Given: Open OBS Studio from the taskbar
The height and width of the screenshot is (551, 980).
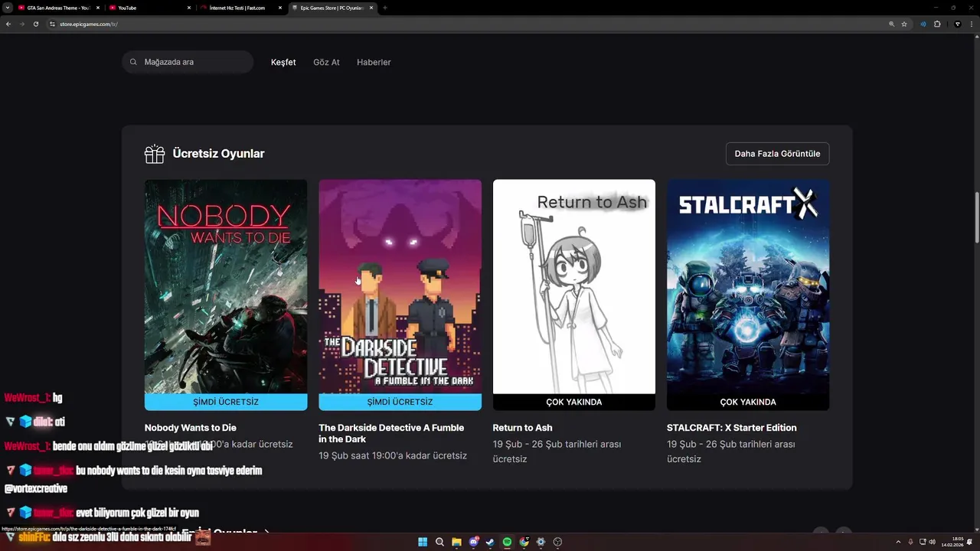Looking at the screenshot, I should pyautogui.click(x=557, y=542).
